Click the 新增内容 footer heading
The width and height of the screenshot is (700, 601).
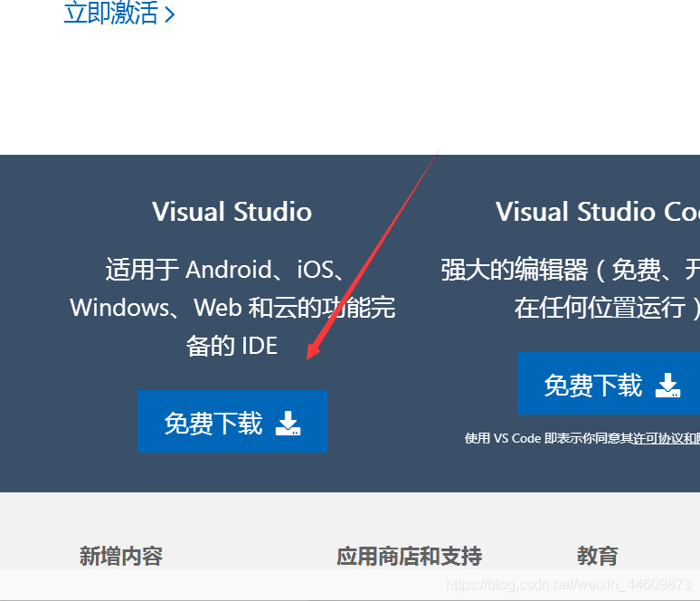(121, 556)
